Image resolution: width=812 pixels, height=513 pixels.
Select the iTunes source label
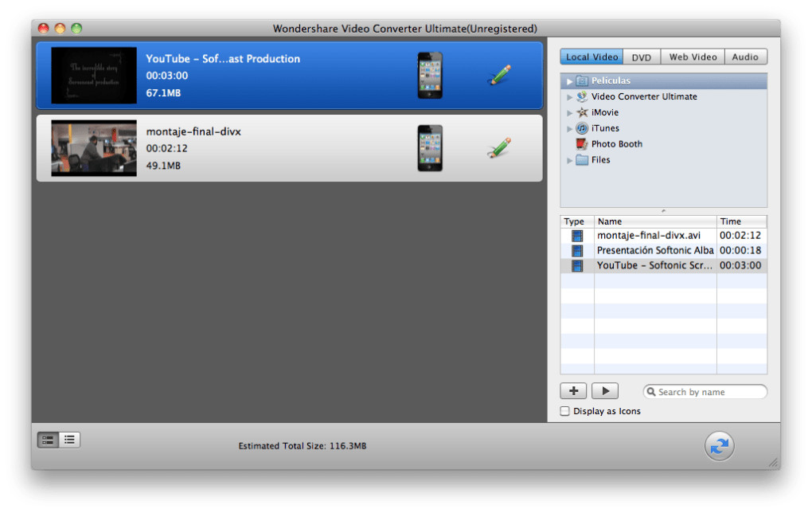(605, 128)
